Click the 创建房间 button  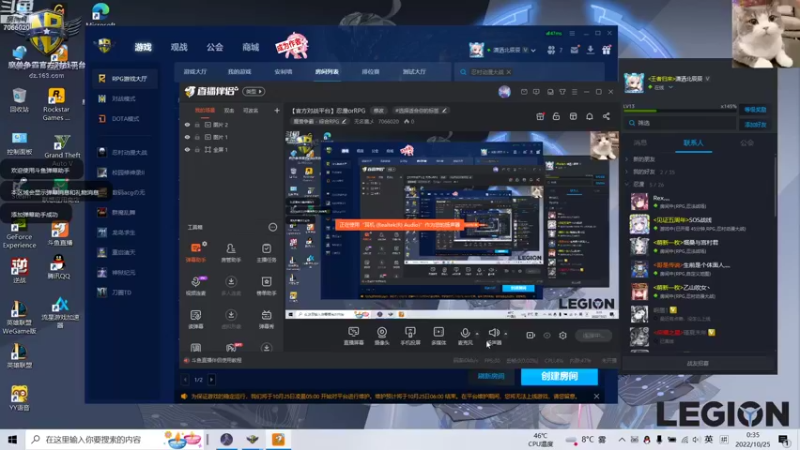[x=559, y=377]
